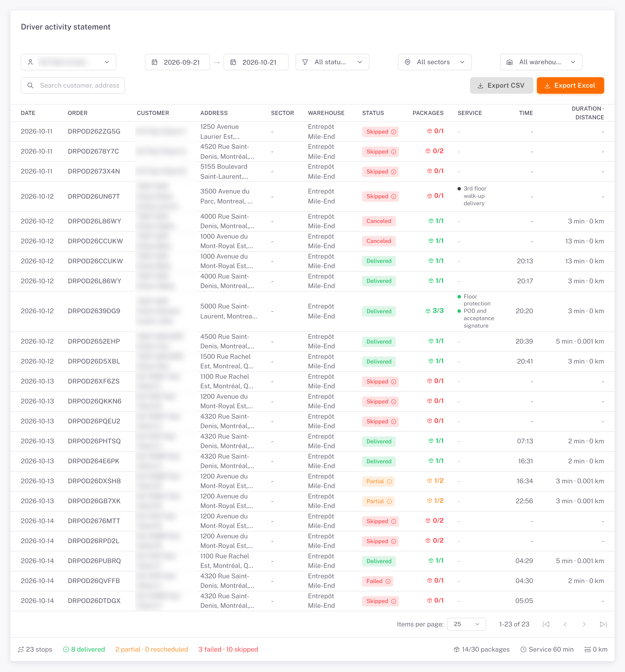This screenshot has height=672, width=625.
Task: Click the search customer, address field
Action: pyautogui.click(x=73, y=85)
